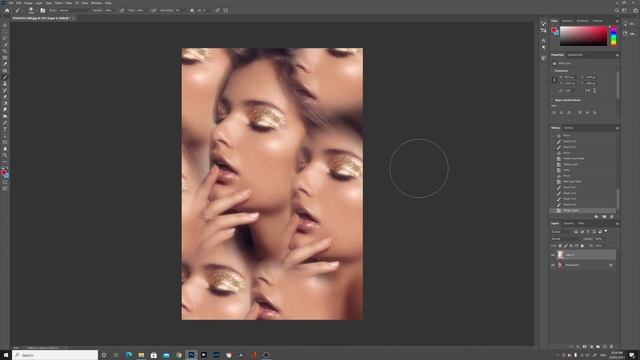Viewport: 640px width, 360px height.
Task: Select the Rectangular Marquee tool
Action: (x=5, y=31)
